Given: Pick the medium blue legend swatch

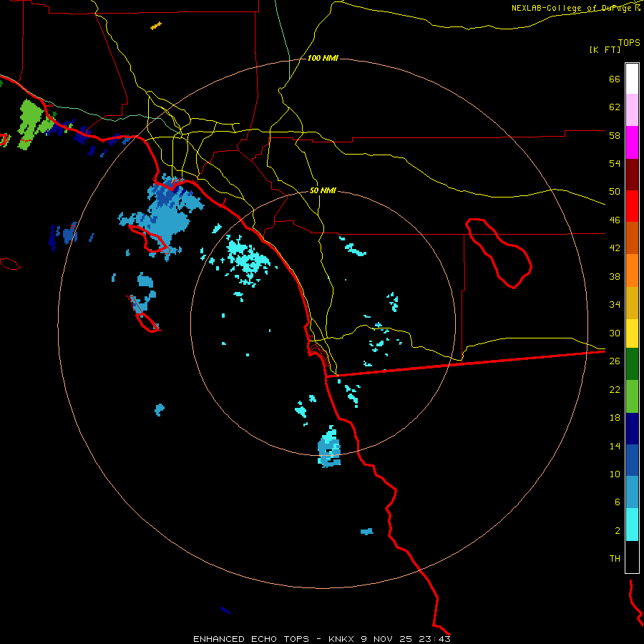Looking at the screenshot, I should (632, 460).
